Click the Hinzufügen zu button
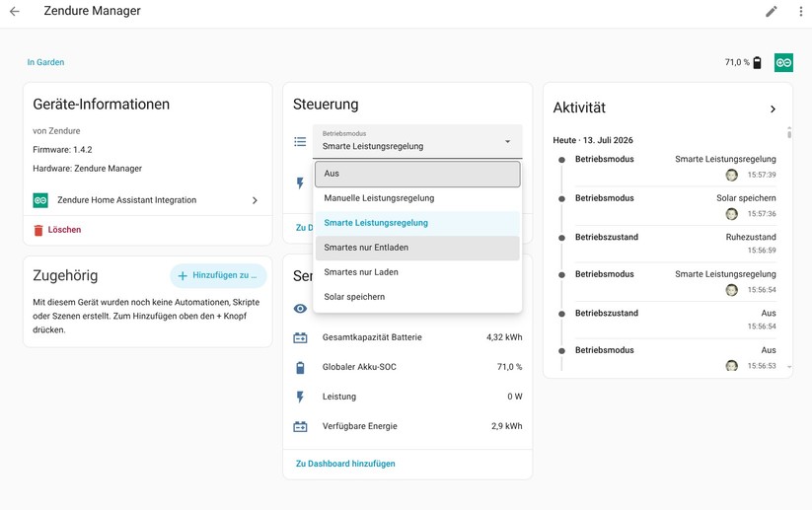Screen dimensions: 812x510 pos(218,275)
